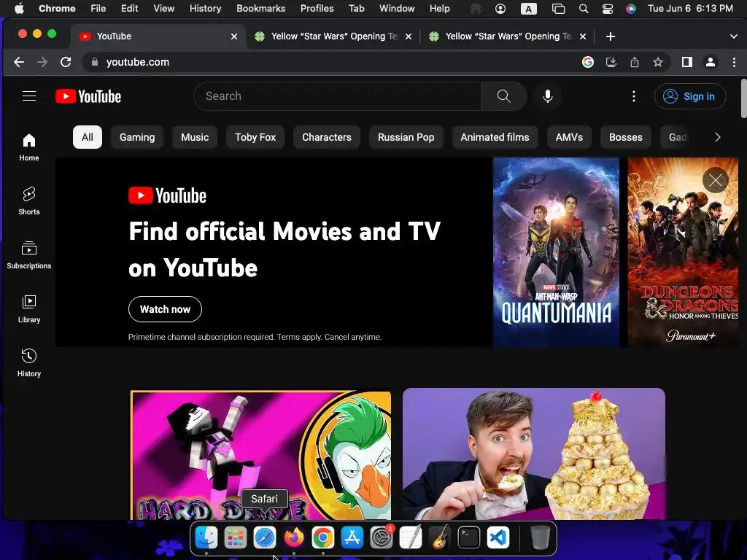The image size is (747, 560).
Task: Open Chrome three-dot menu
Action: click(734, 62)
